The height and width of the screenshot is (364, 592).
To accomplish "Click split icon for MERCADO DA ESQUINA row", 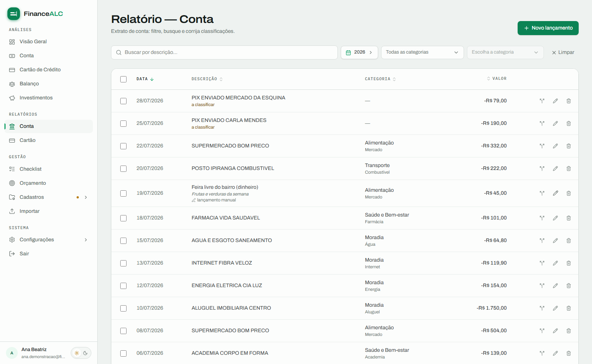I will 542,101.
